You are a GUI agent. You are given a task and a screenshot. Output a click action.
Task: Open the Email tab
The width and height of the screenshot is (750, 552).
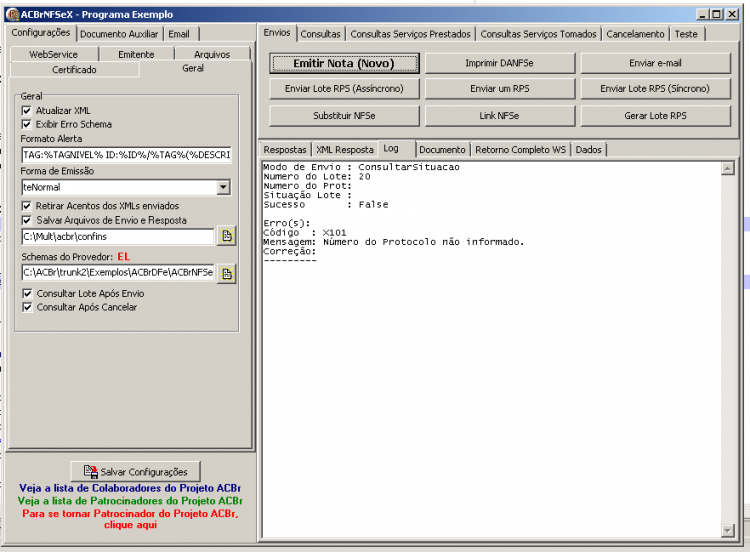tap(179, 34)
